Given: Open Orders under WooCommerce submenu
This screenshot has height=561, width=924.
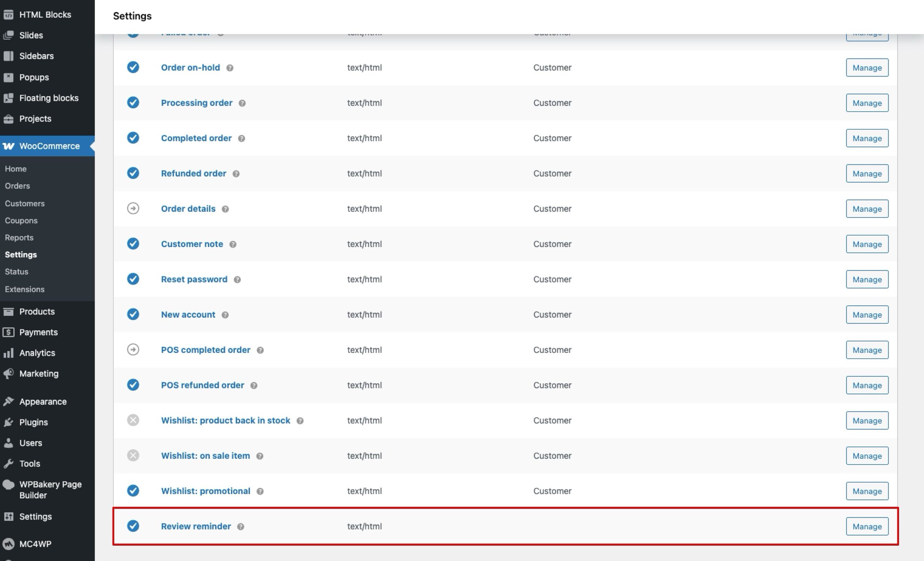Looking at the screenshot, I should click(17, 186).
